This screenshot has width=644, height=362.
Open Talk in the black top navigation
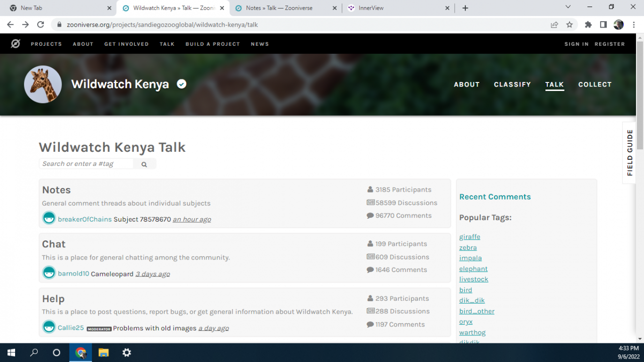click(x=167, y=44)
